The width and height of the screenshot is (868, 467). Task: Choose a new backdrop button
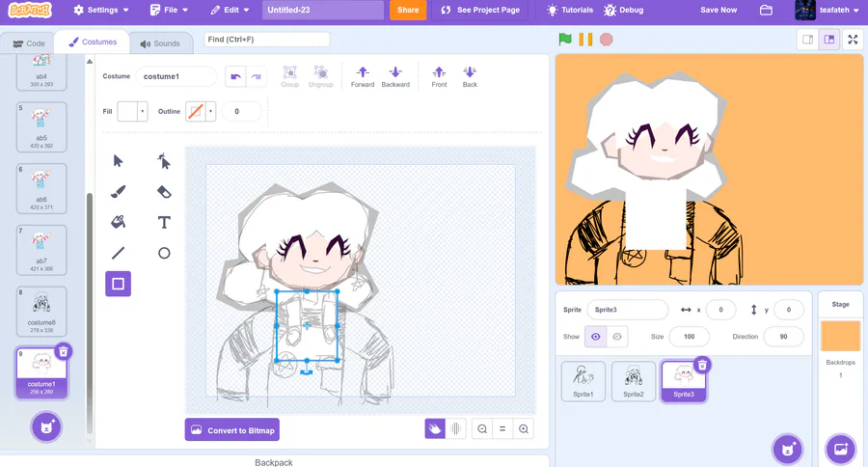(x=840, y=449)
